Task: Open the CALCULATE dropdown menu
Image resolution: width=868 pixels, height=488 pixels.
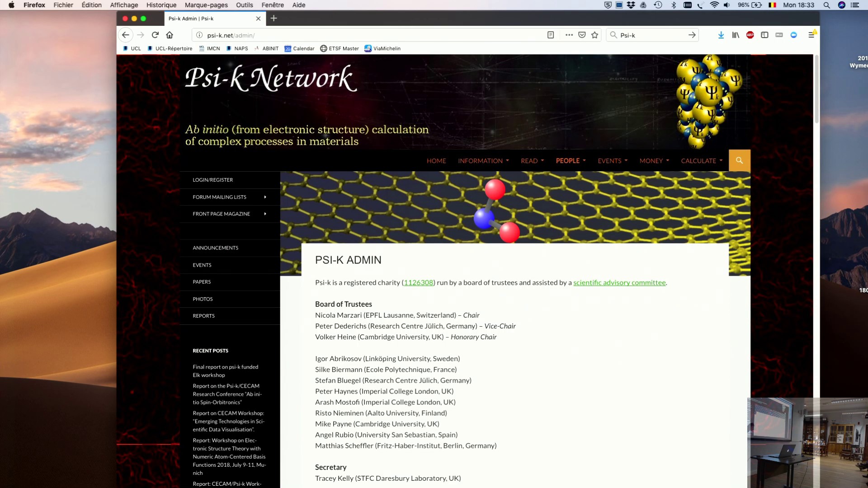Action: click(x=701, y=160)
